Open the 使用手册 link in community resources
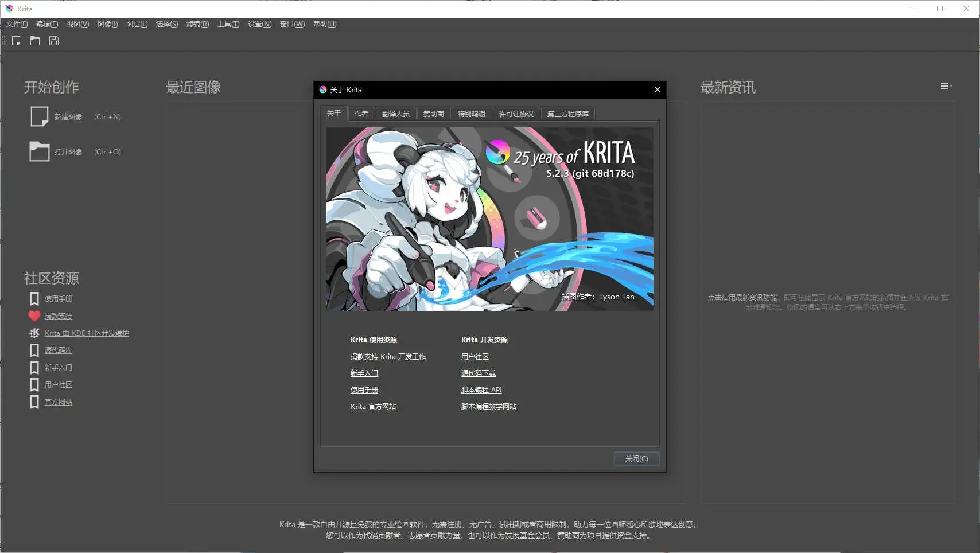The height and width of the screenshot is (553, 980). pos(59,299)
